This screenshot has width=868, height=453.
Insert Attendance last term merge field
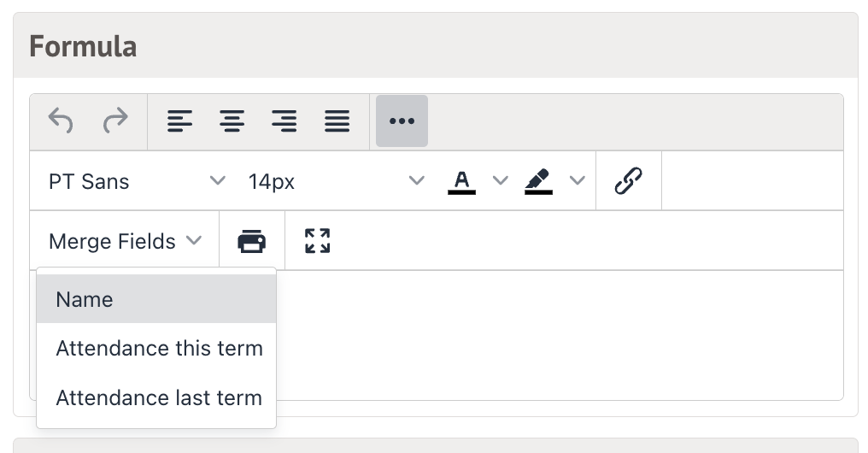[x=159, y=398]
